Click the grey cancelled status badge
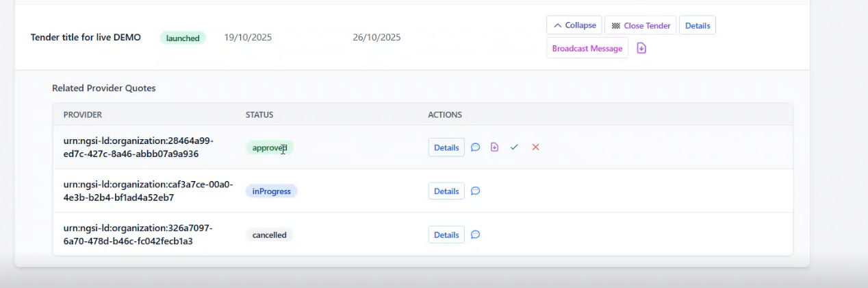868x288 pixels. 269,235
